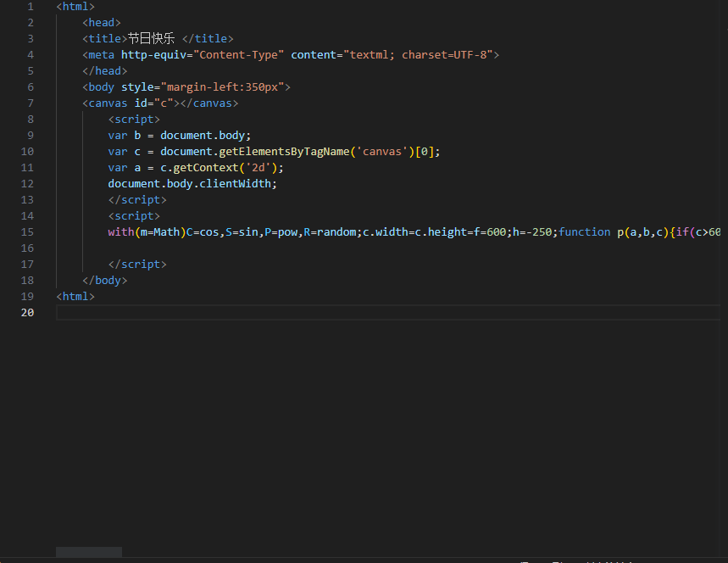Click the '2d' string on line 11
Image resolution: width=728 pixels, height=563 pixels.
click(255, 168)
